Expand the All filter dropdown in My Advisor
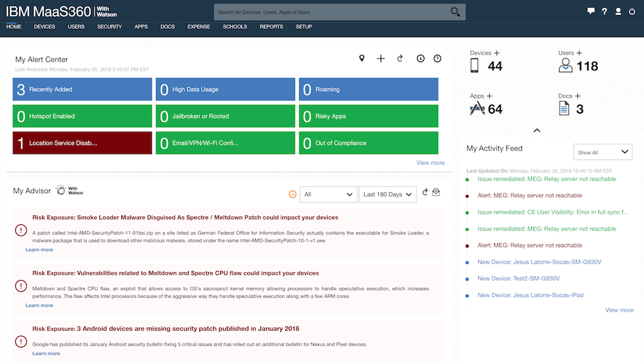Screen dimensions: 644x362 328,195
